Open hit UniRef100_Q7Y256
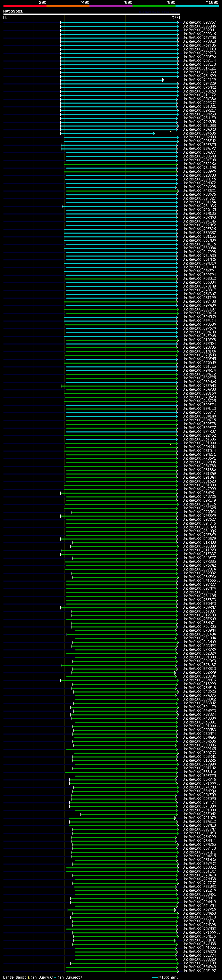Screen dimensions: 222x980 click(x=199, y=38)
